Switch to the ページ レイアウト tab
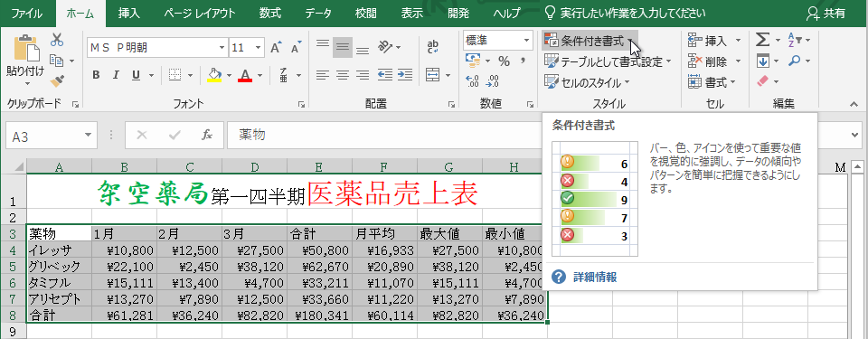 (x=199, y=14)
